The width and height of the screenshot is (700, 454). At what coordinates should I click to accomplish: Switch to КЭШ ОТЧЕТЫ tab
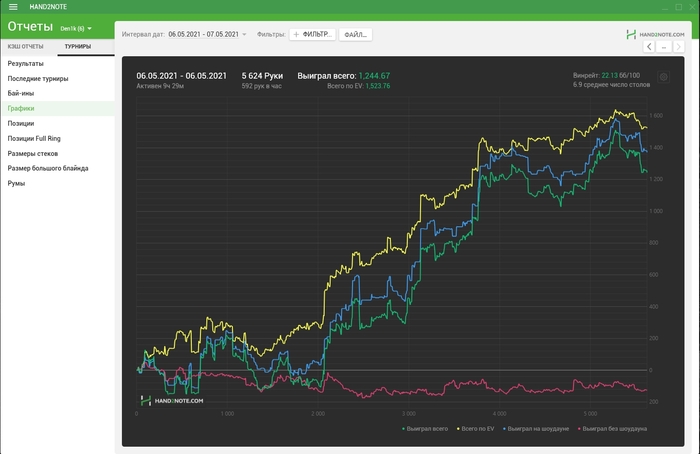point(25,46)
